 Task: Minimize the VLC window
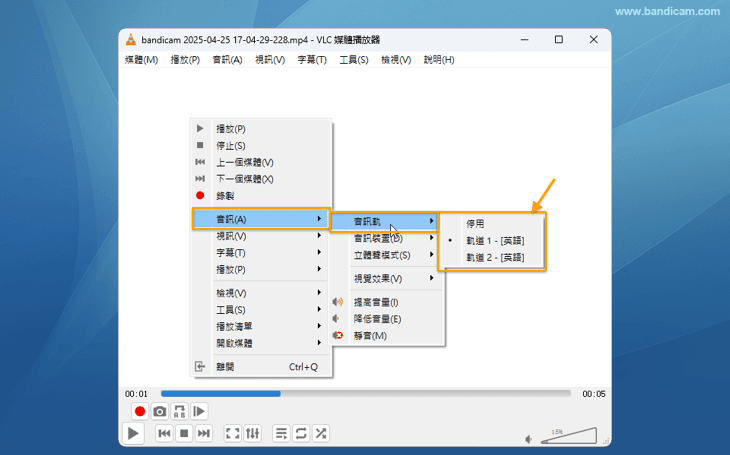coord(525,40)
